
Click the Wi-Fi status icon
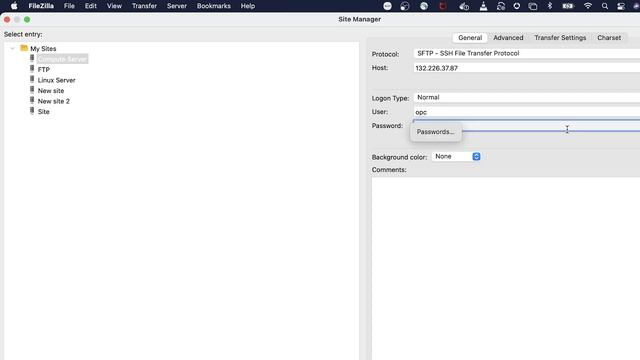tap(588, 6)
